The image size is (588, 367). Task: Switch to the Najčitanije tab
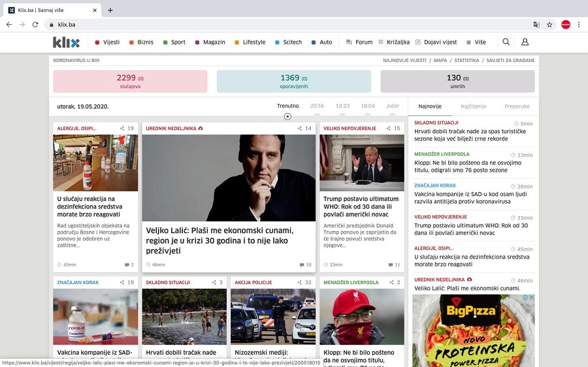tap(473, 106)
